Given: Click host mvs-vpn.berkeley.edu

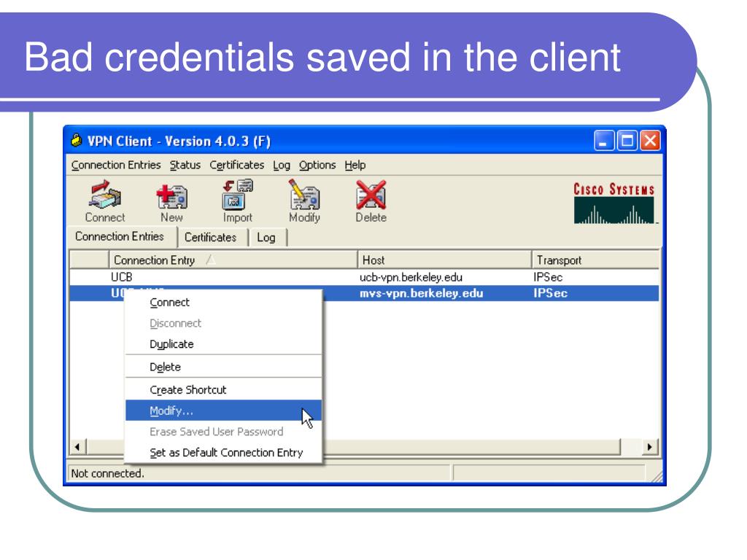Looking at the screenshot, I should point(421,293).
